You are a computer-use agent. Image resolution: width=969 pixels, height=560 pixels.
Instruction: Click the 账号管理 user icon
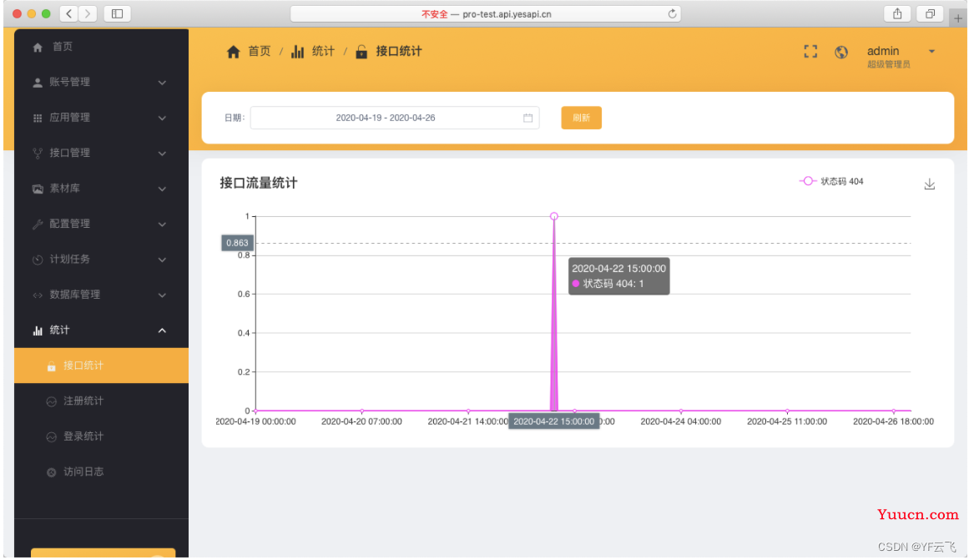coord(38,83)
